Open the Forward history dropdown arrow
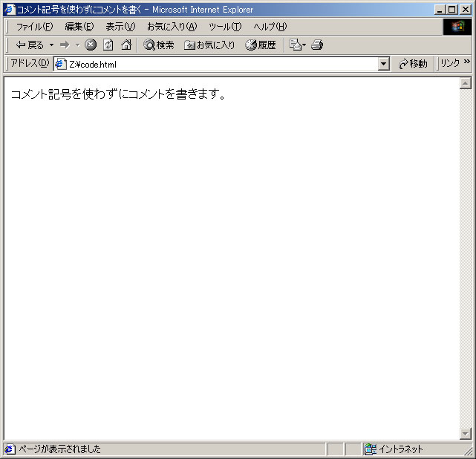The image size is (476, 459). 78,45
